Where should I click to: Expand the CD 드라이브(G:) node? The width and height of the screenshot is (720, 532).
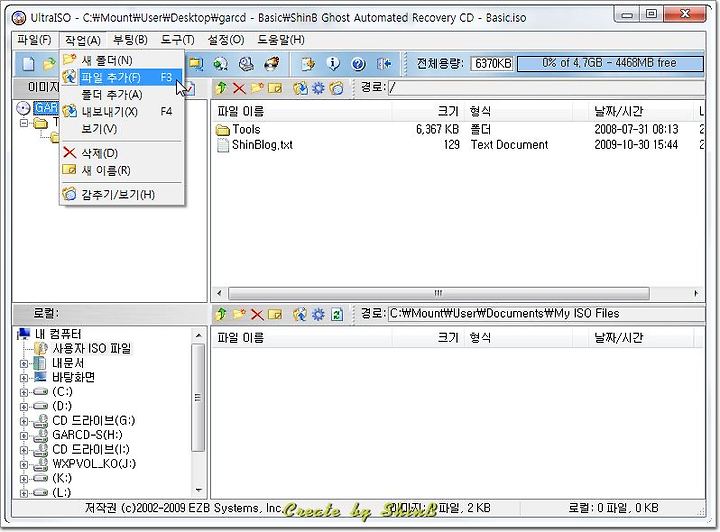click(x=24, y=421)
